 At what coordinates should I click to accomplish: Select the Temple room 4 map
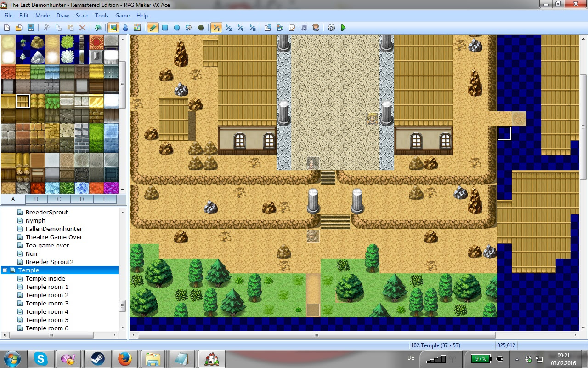pyautogui.click(x=47, y=312)
